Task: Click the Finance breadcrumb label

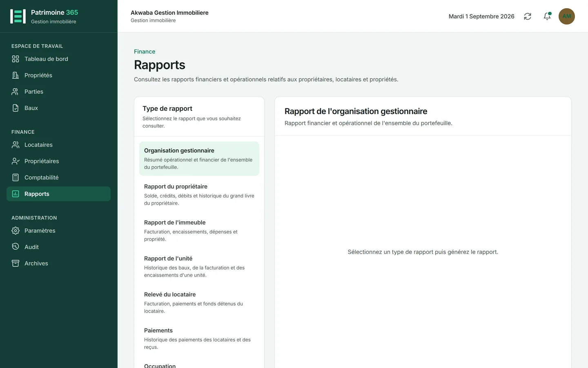Action: (145, 52)
